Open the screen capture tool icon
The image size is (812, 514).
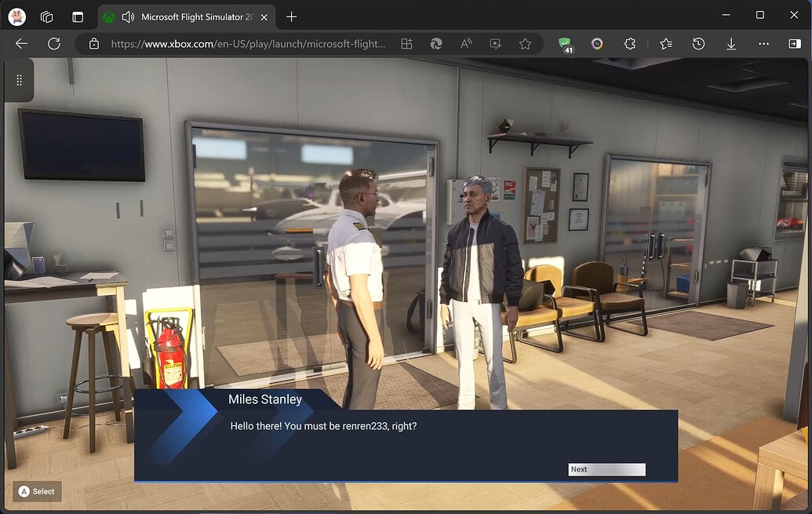[x=496, y=44]
